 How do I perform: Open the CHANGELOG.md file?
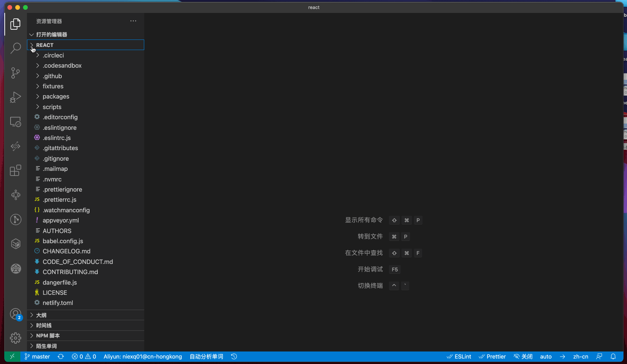tap(86, 251)
